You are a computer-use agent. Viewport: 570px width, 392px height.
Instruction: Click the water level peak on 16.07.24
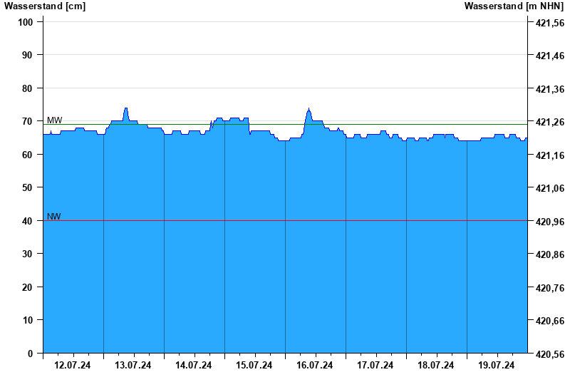(x=309, y=109)
